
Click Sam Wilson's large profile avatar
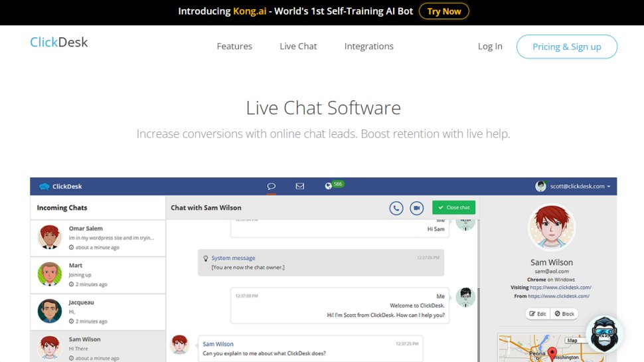point(551,227)
